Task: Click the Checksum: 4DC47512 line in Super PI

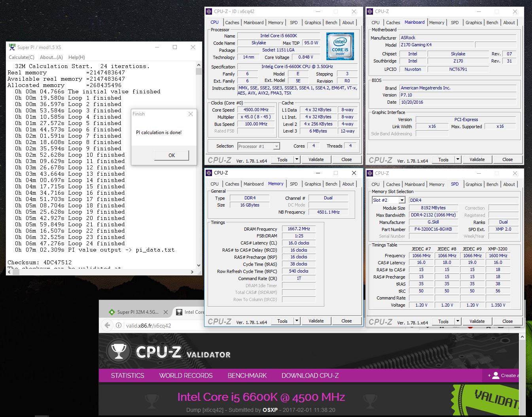Action: pos(40,262)
